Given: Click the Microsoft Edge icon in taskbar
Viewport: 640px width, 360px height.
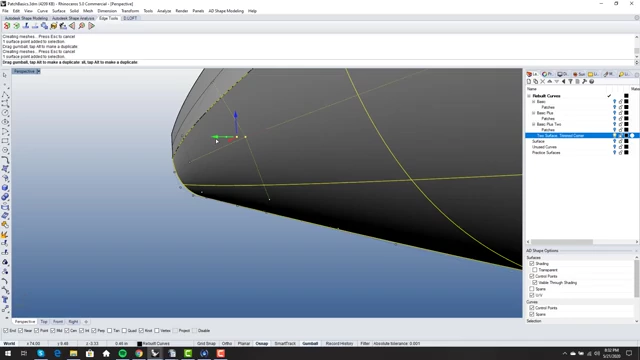Looking at the screenshot, I should 57,353.
